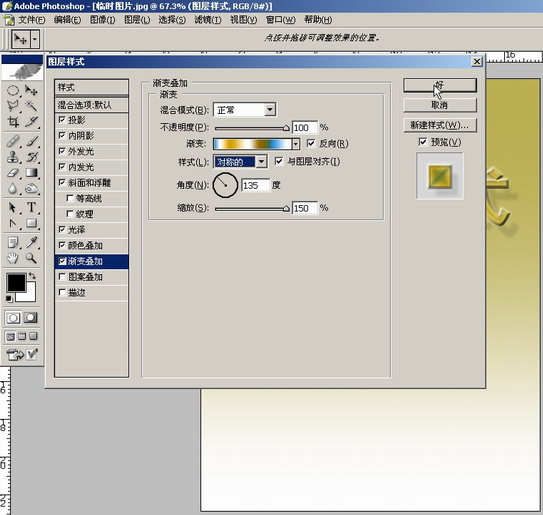Select the Crop tool
Viewport: 543px width, 515px height.
(13, 122)
